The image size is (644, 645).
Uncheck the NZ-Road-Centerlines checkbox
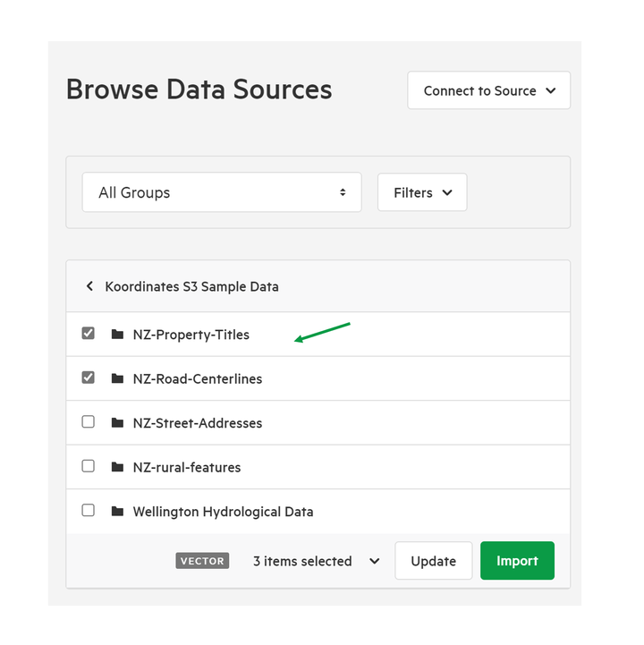point(88,378)
